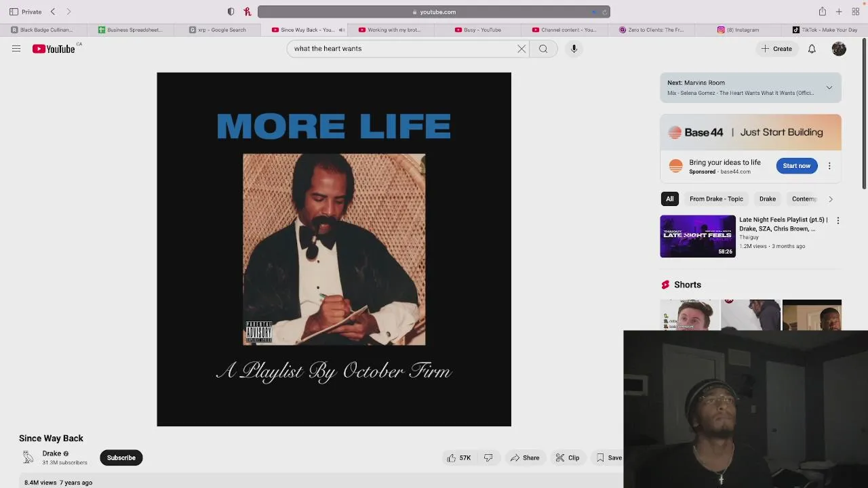Show the Safari tab overview
Image resolution: width=868 pixels, height=488 pixels.
tap(856, 12)
